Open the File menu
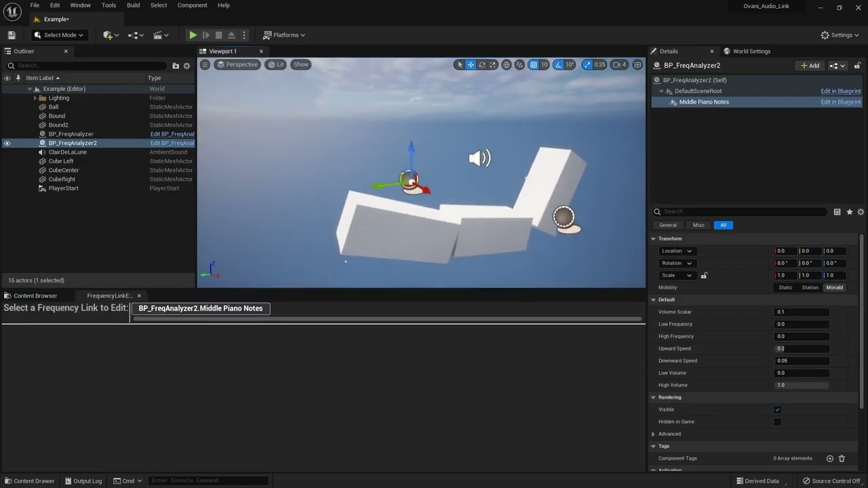This screenshot has width=868, height=488. [x=35, y=5]
